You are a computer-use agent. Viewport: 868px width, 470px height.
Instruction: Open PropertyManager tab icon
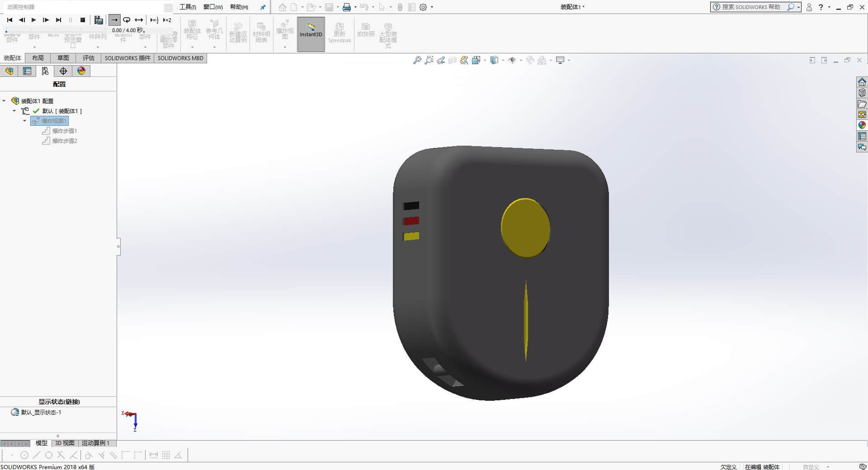pyautogui.click(x=27, y=71)
